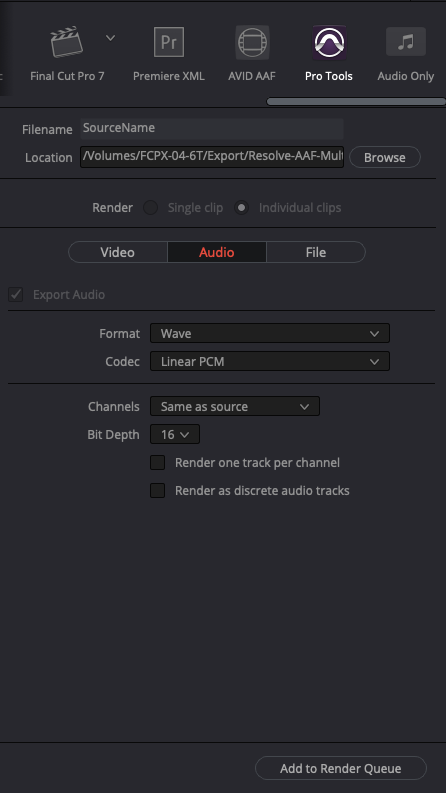Open the Bit Depth dropdown
446x793 pixels.
point(175,434)
